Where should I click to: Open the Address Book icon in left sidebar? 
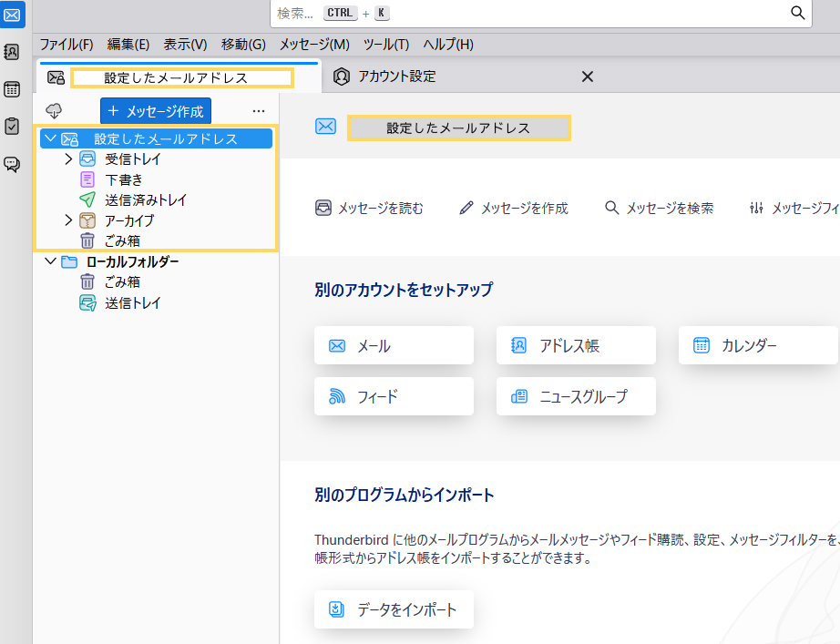click(13, 52)
